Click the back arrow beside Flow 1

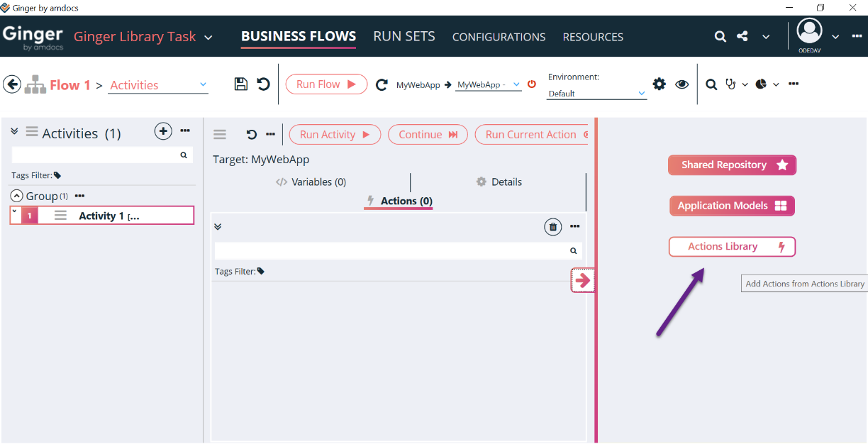pos(12,84)
